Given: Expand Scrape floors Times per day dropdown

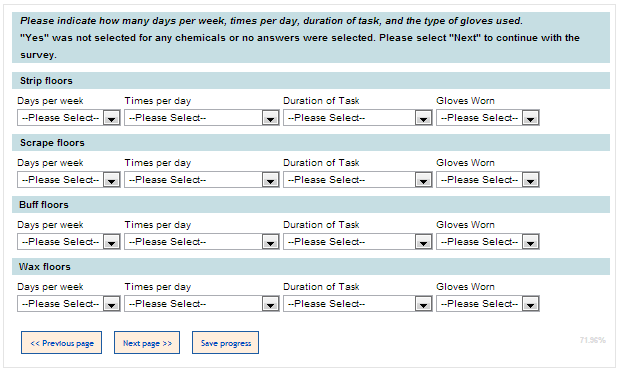Looking at the screenshot, I should point(202,180).
